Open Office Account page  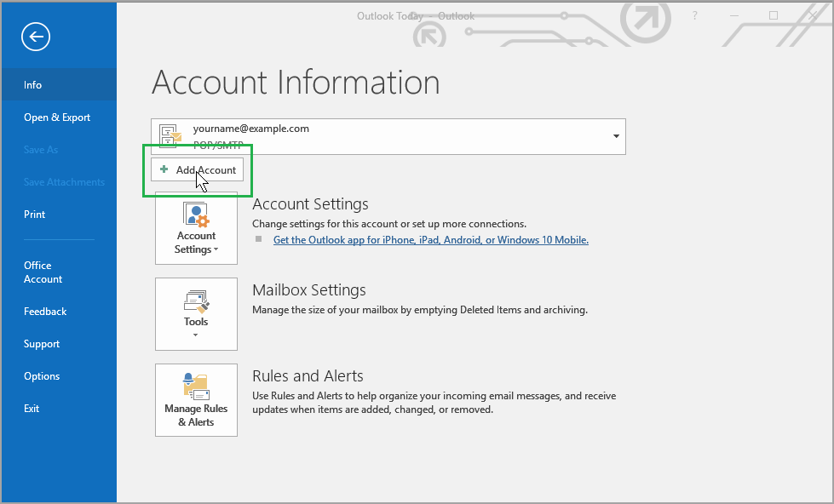click(x=59, y=272)
